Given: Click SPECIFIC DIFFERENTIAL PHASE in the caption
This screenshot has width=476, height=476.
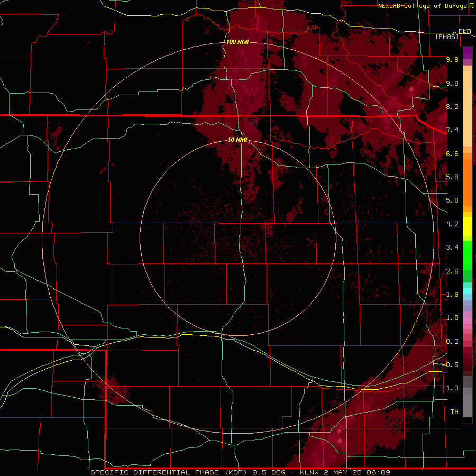Looking at the screenshot, I should pos(154,472).
